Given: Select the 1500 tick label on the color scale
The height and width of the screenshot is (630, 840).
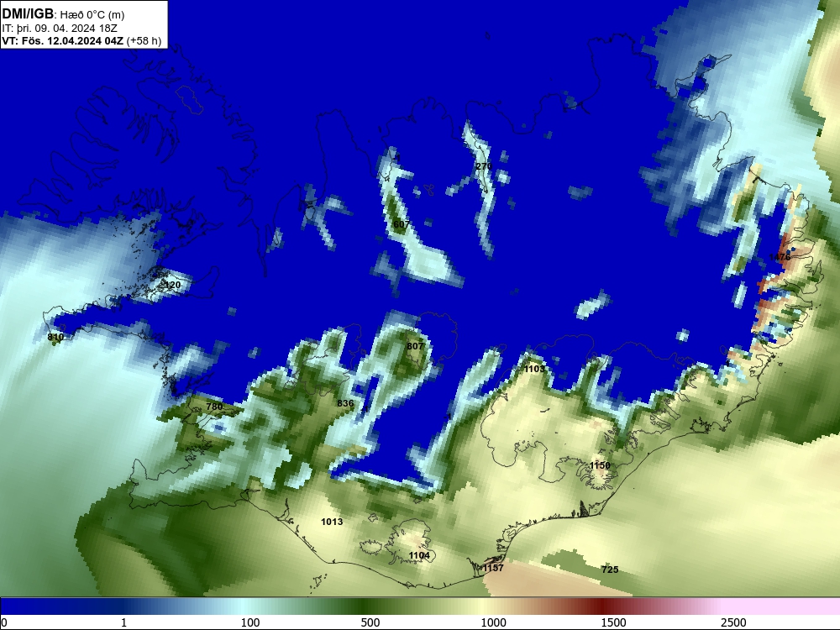Looking at the screenshot, I should tap(613, 622).
